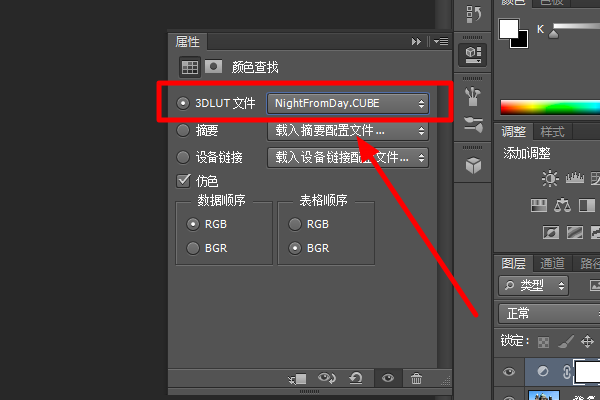
Task: Lock image pixels brush icon
Action: 566,341
